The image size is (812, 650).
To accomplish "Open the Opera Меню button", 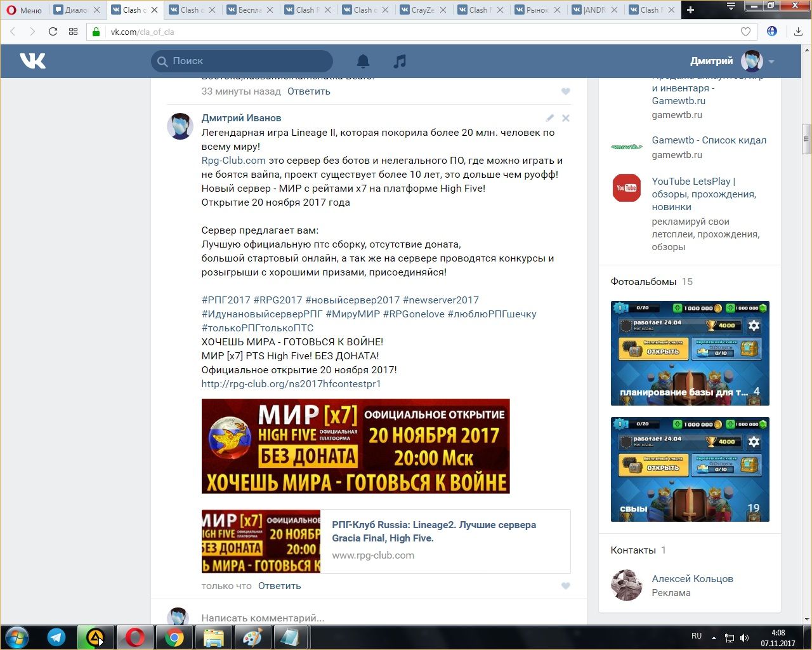I will (24, 10).
